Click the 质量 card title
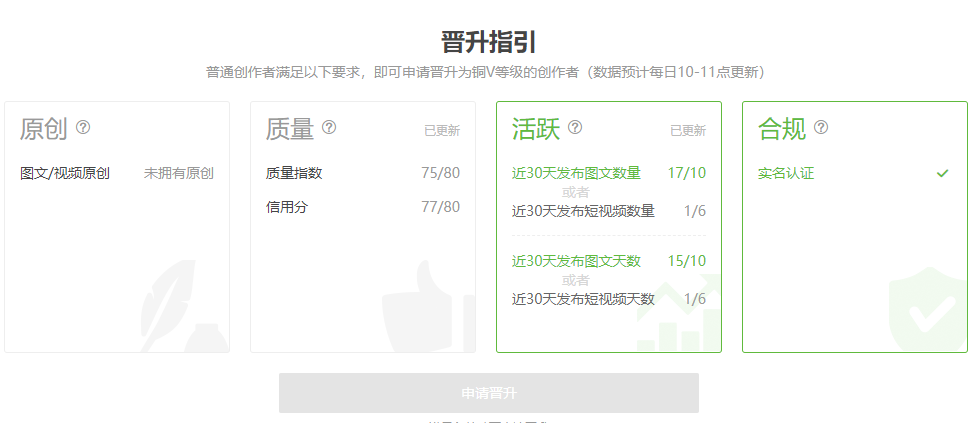 (x=290, y=129)
